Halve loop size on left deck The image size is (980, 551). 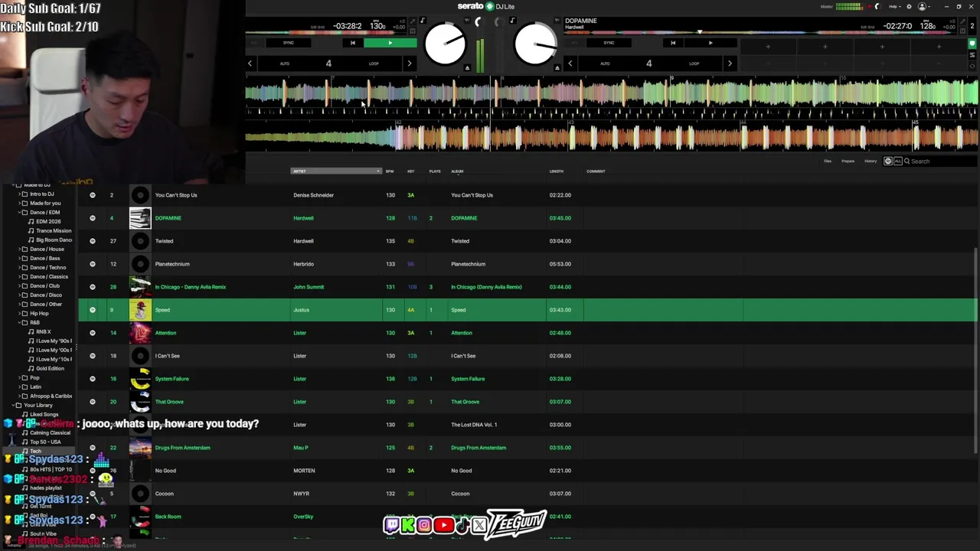click(250, 64)
